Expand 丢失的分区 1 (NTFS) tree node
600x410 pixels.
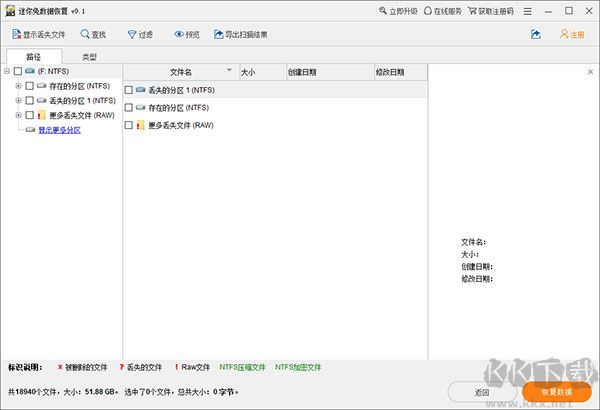18,100
